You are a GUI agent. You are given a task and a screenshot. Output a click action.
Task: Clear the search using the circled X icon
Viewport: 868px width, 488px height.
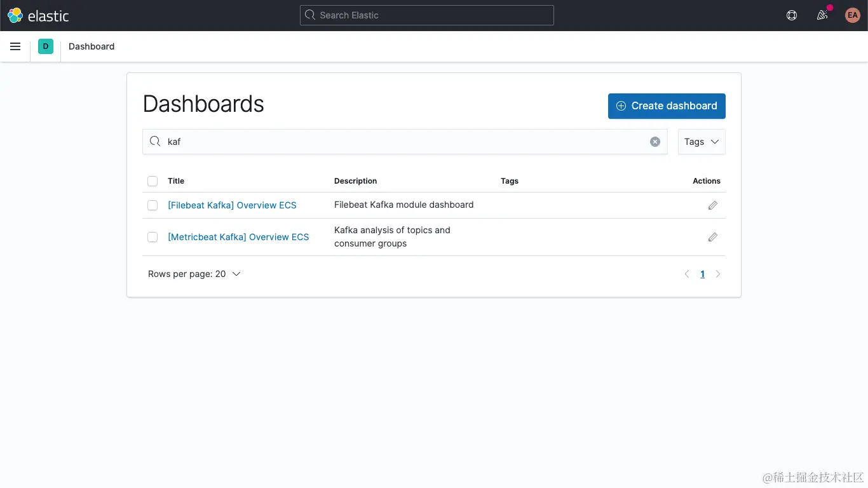(655, 142)
